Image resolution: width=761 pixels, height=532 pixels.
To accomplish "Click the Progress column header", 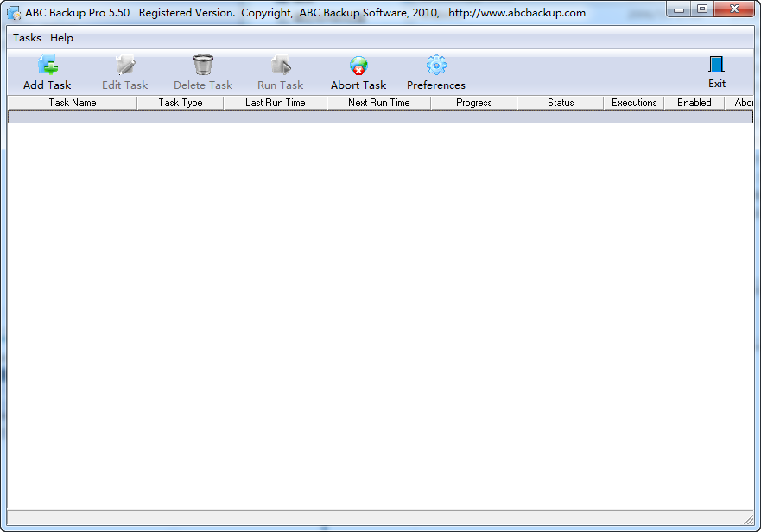I will click(473, 103).
